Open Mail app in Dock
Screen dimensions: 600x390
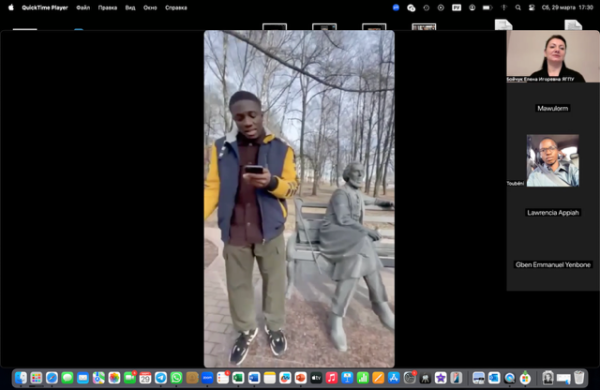(x=83, y=378)
